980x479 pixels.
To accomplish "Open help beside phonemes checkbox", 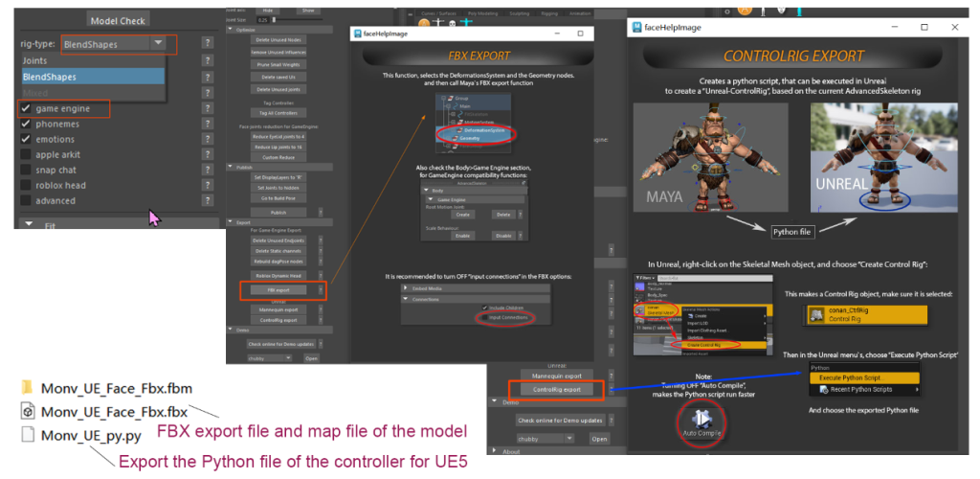I will [x=208, y=124].
